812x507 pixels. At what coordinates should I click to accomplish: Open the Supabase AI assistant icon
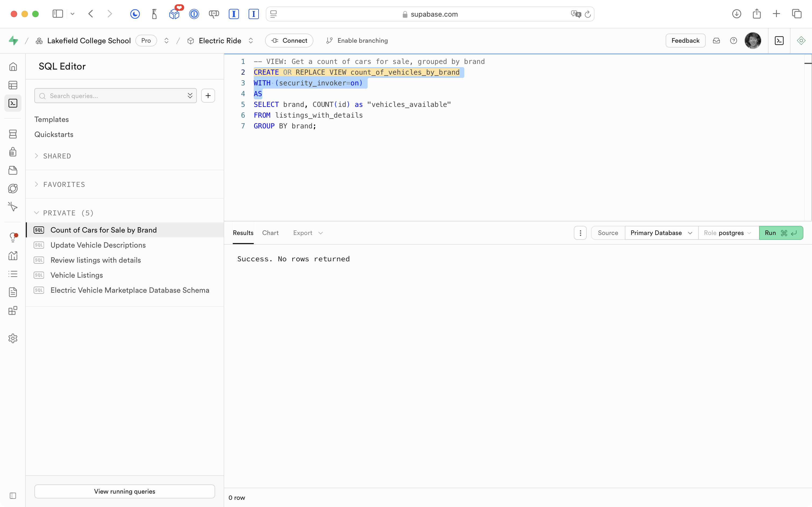coord(801,41)
